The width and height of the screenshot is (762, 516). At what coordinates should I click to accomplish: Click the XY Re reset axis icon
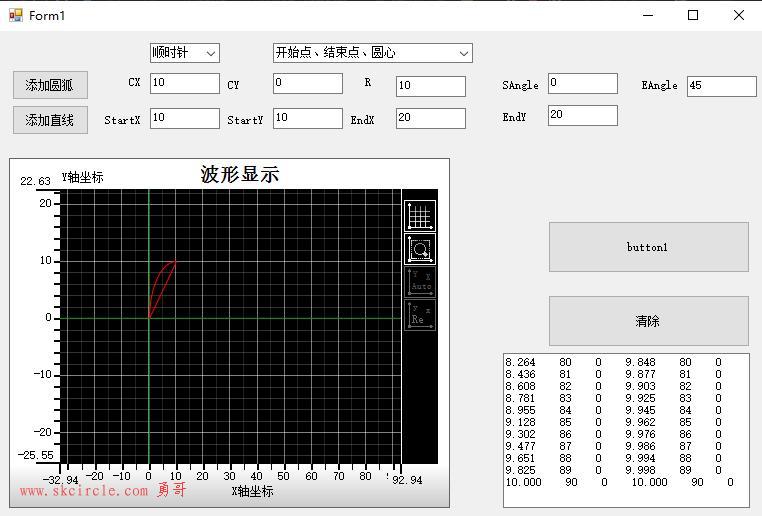pyautogui.click(x=420, y=315)
